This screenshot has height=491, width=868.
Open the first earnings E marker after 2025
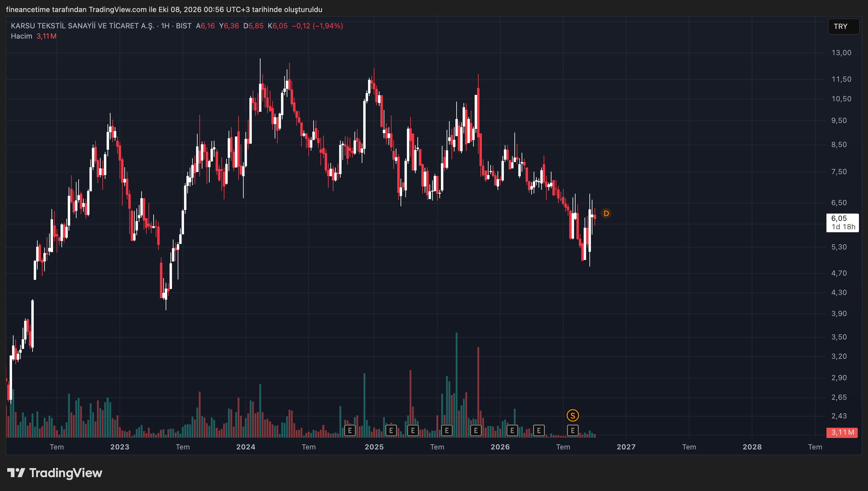[391, 431]
